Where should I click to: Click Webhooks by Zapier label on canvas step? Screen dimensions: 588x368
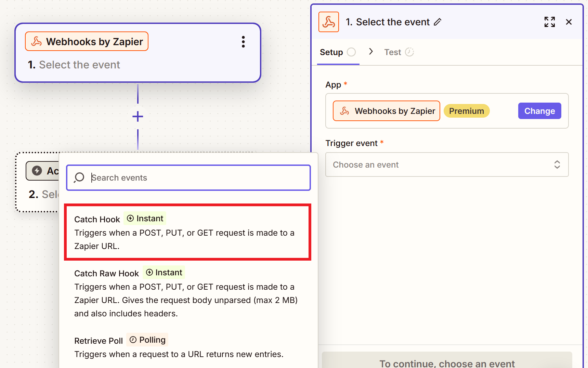click(87, 41)
